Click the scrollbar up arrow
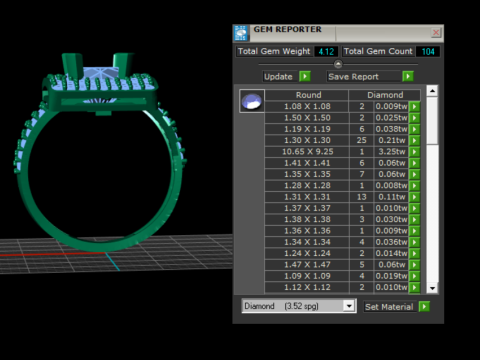480x360 pixels. [432, 91]
